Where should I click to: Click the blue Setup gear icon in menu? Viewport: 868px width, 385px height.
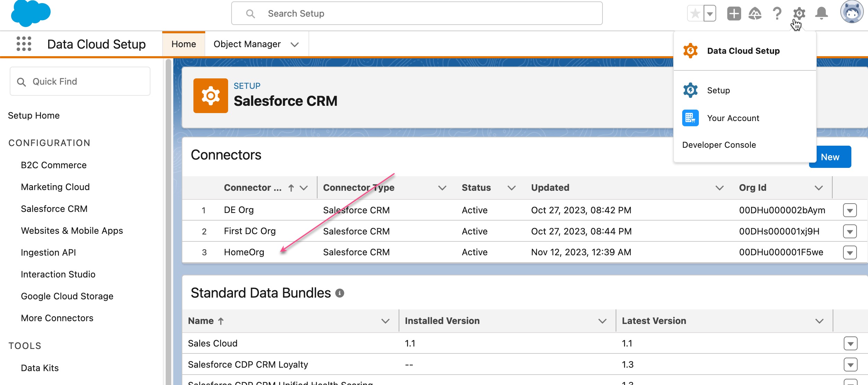click(690, 90)
